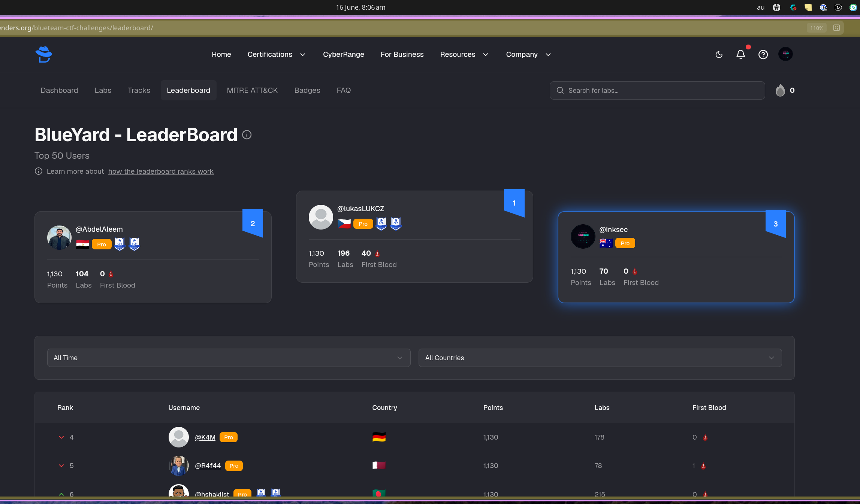Switch to the Dashboard tab
The width and height of the screenshot is (860, 504).
click(x=59, y=90)
